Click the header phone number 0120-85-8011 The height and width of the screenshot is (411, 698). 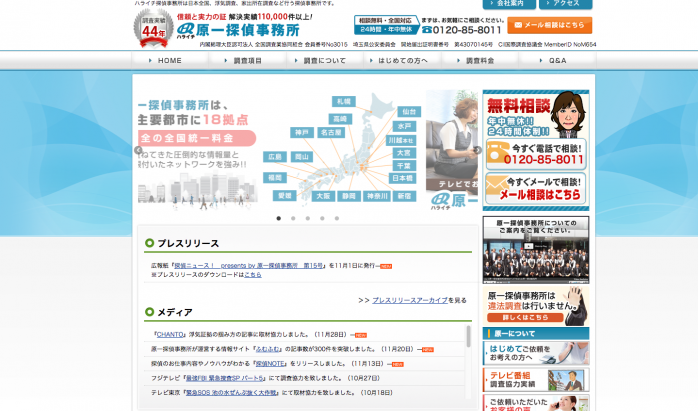462,30
